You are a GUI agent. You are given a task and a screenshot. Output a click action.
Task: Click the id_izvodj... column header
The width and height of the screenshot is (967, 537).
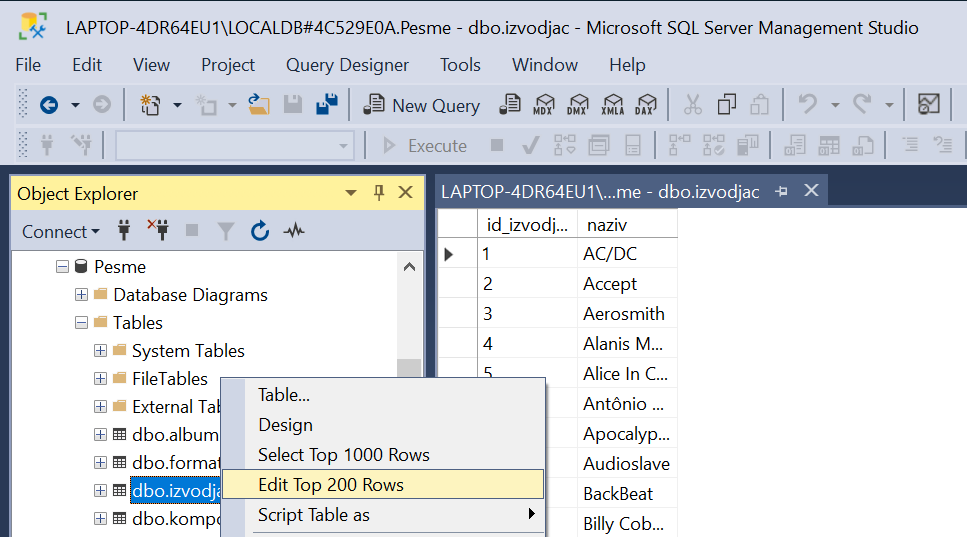pyautogui.click(x=527, y=224)
